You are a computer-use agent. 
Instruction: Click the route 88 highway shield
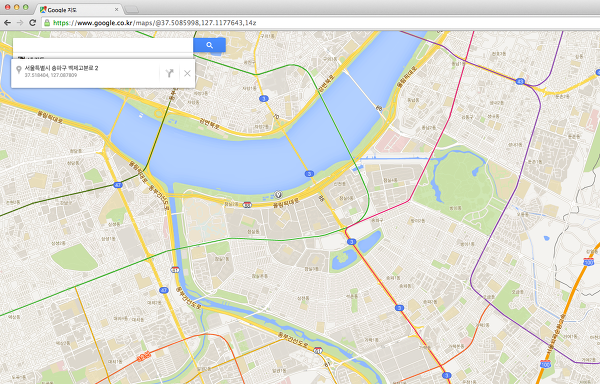point(248,205)
